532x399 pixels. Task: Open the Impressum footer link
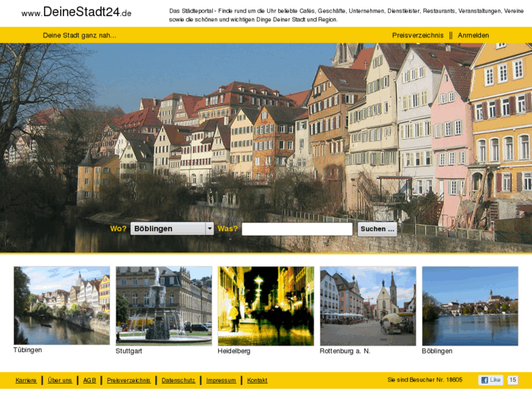point(221,380)
